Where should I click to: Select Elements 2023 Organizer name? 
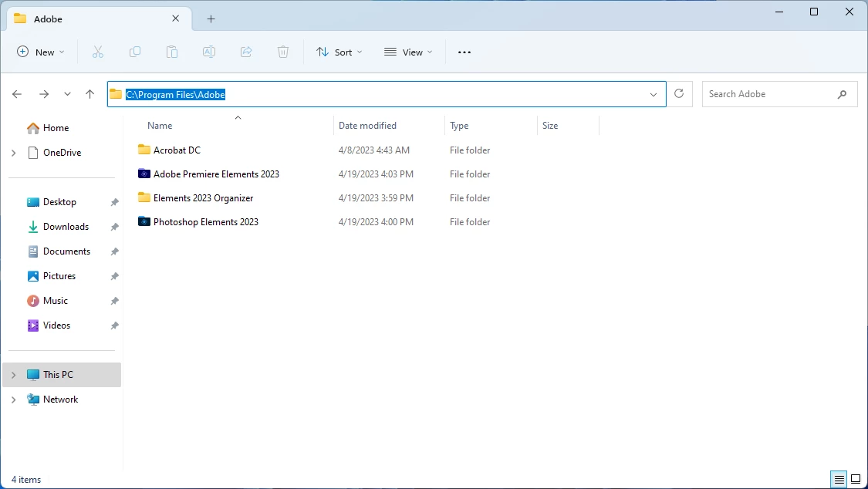click(x=203, y=198)
